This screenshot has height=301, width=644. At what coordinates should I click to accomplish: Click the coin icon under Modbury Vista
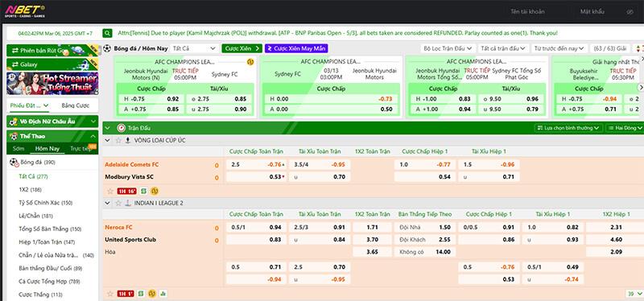[x=155, y=191]
